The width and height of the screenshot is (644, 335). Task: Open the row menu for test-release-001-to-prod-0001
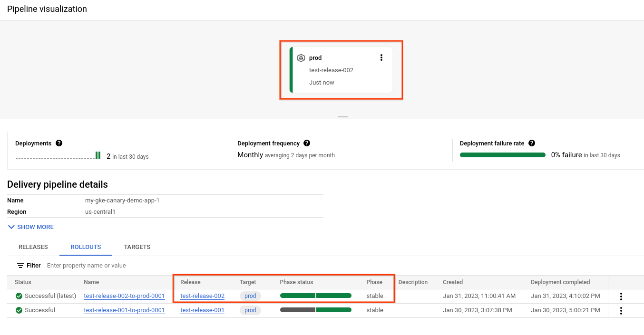(621, 310)
